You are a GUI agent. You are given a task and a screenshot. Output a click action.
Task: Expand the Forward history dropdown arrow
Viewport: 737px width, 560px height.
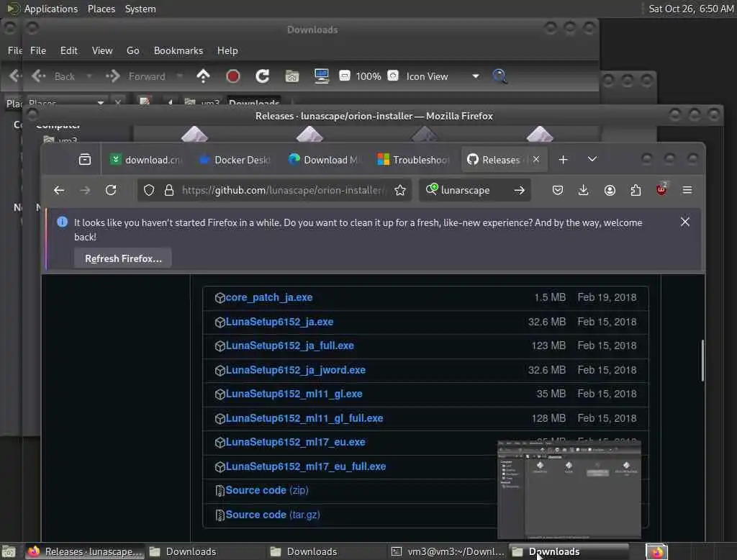point(179,76)
